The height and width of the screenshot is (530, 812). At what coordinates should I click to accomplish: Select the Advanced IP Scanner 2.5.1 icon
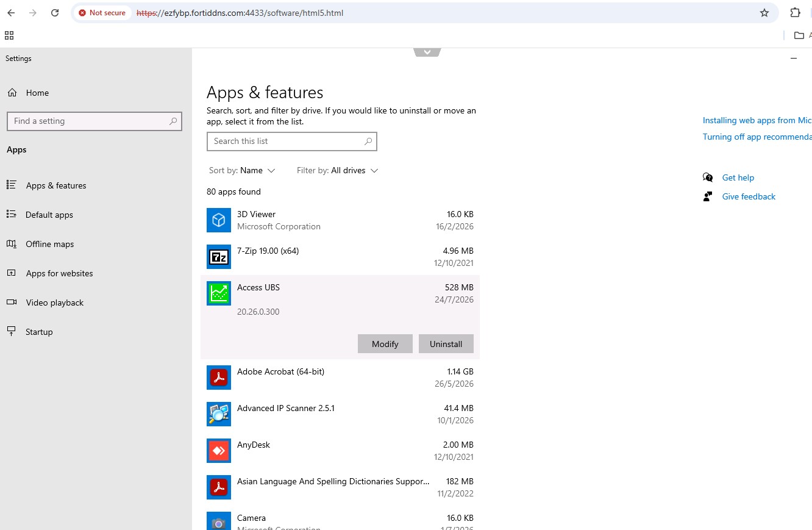tap(219, 414)
